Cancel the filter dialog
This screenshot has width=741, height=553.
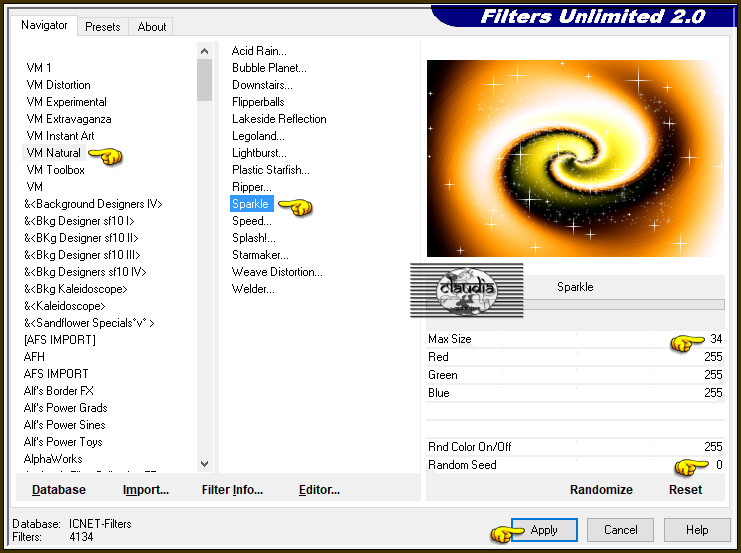point(620,530)
